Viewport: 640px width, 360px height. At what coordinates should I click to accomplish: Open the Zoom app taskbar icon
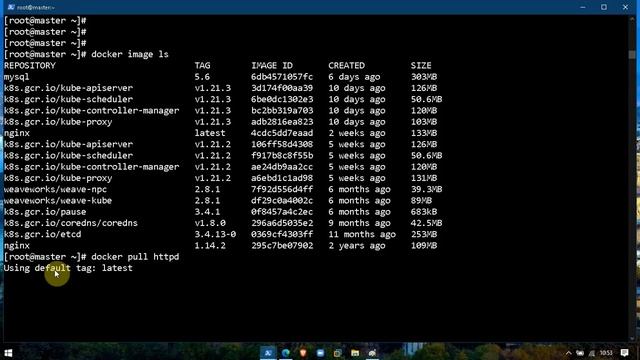320,353
